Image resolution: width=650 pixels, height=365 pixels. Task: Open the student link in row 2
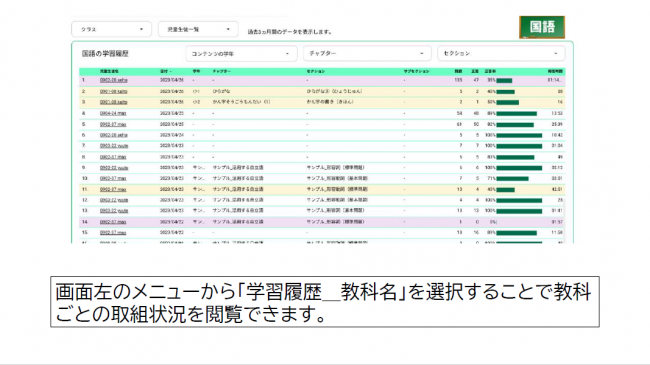114,91
